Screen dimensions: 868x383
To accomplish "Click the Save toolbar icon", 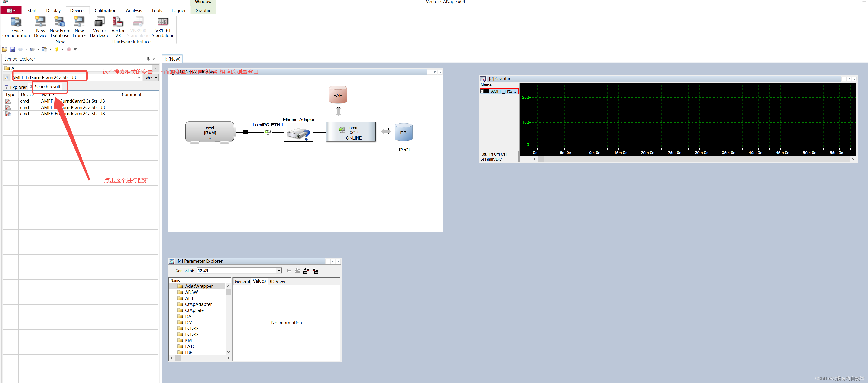I will tap(13, 49).
